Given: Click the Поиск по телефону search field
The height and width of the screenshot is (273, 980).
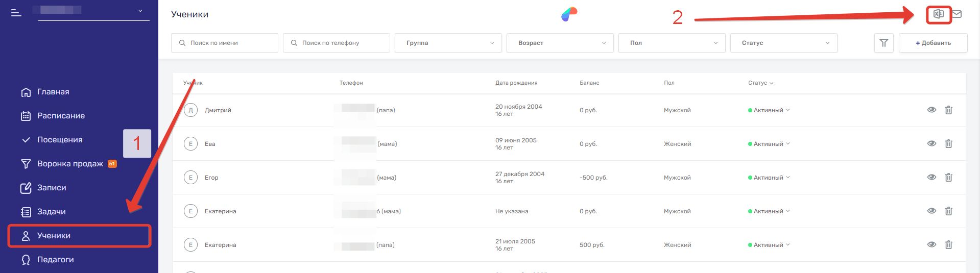Looking at the screenshot, I should point(337,43).
